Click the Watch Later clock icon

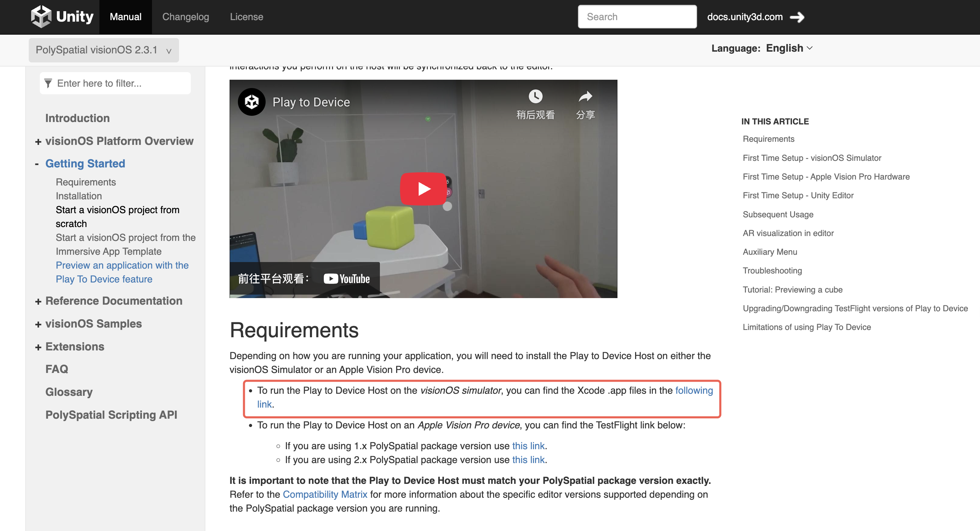point(535,96)
